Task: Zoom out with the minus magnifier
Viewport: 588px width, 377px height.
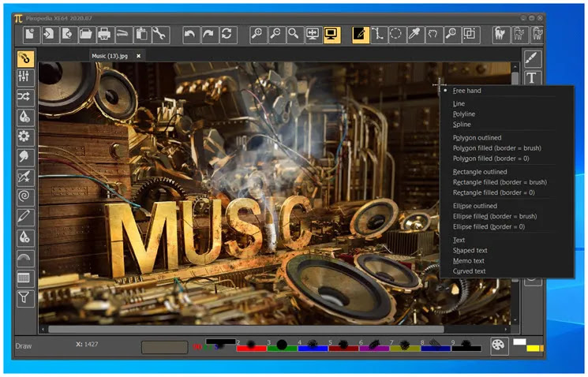Action: coord(276,35)
